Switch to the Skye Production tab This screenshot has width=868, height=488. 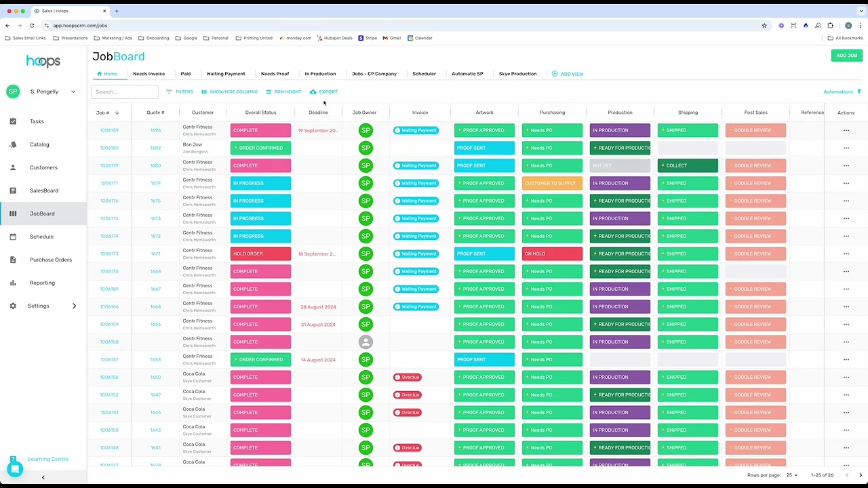517,74
